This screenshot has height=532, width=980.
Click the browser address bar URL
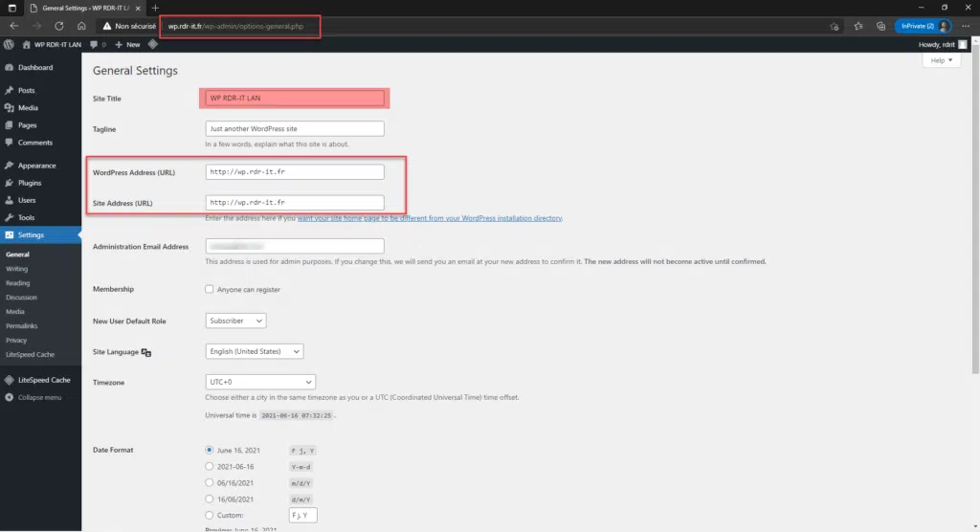tap(235, 26)
